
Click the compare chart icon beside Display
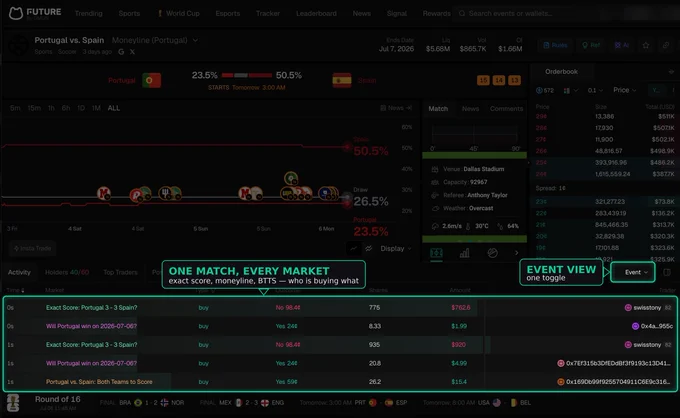pyautogui.click(x=369, y=248)
